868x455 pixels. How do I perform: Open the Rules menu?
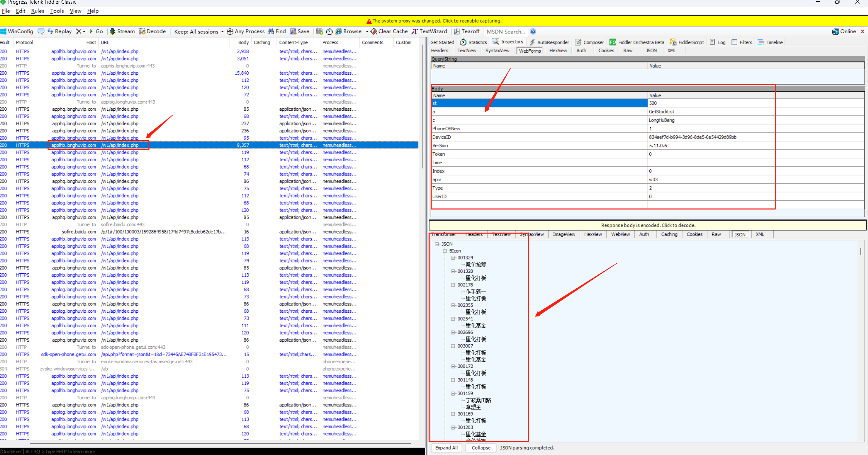pos(38,11)
